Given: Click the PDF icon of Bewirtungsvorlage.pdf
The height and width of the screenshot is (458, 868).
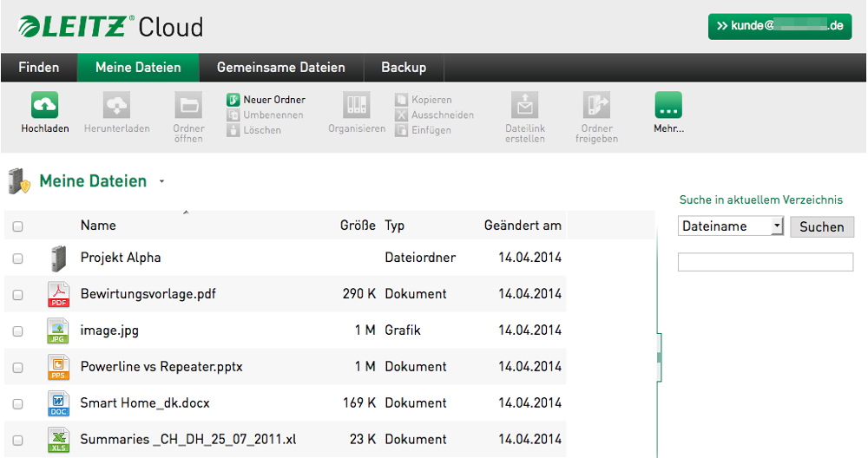Looking at the screenshot, I should click(x=58, y=294).
